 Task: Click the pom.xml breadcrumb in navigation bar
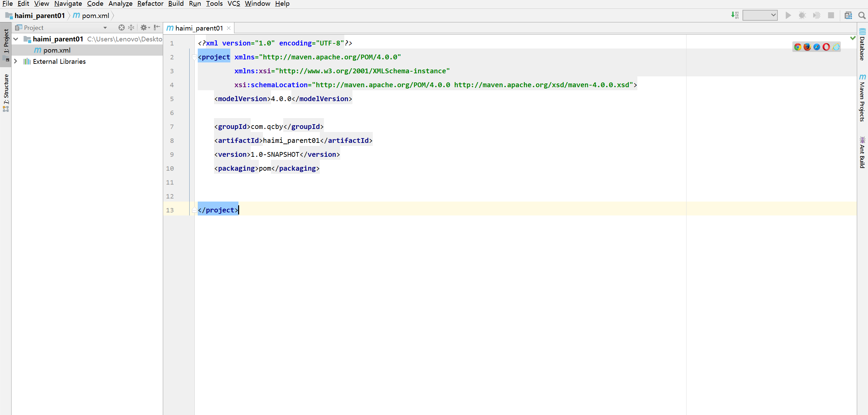click(95, 16)
